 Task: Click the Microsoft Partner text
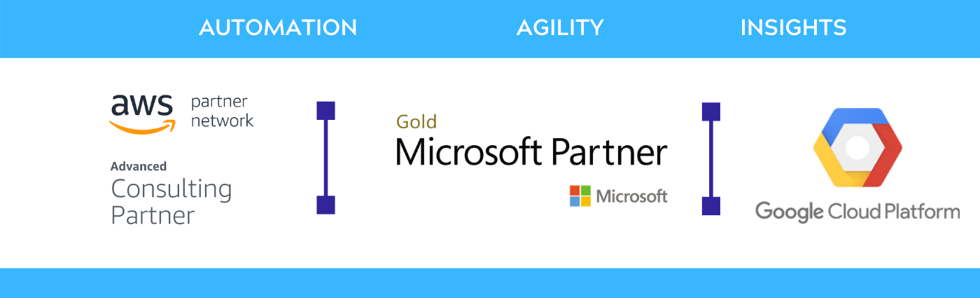(x=531, y=151)
